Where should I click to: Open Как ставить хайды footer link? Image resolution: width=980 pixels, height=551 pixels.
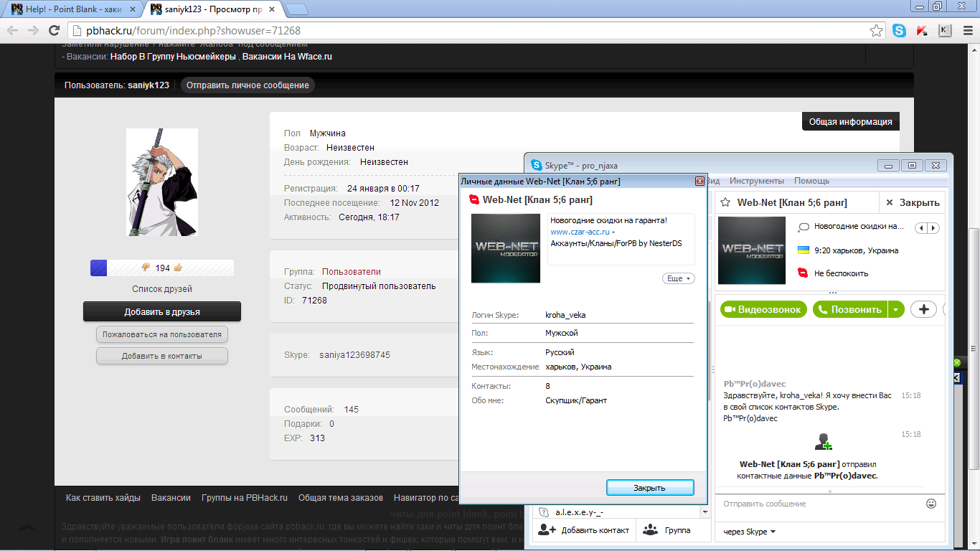103,498
